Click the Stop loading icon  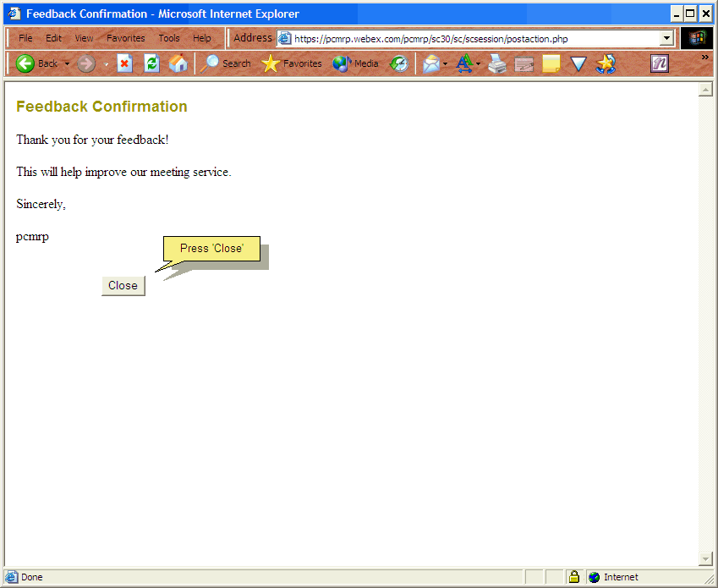coord(124,63)
